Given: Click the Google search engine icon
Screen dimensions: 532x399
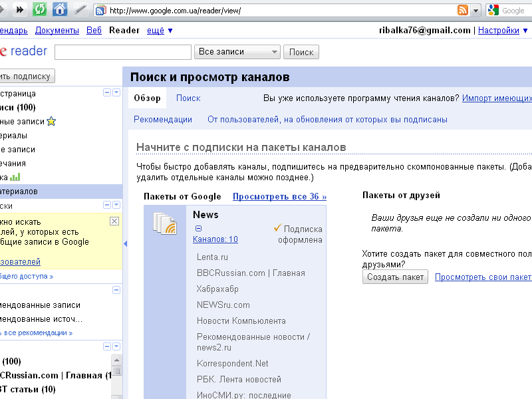Looking at the screenshot, I should pyautogui.click(x=493, y=10).
